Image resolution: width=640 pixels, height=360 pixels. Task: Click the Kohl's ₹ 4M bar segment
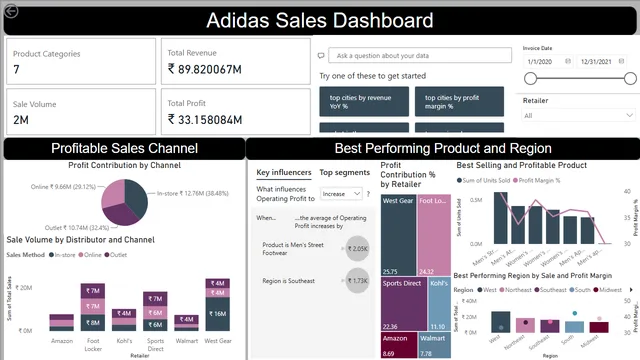(124, 313)
